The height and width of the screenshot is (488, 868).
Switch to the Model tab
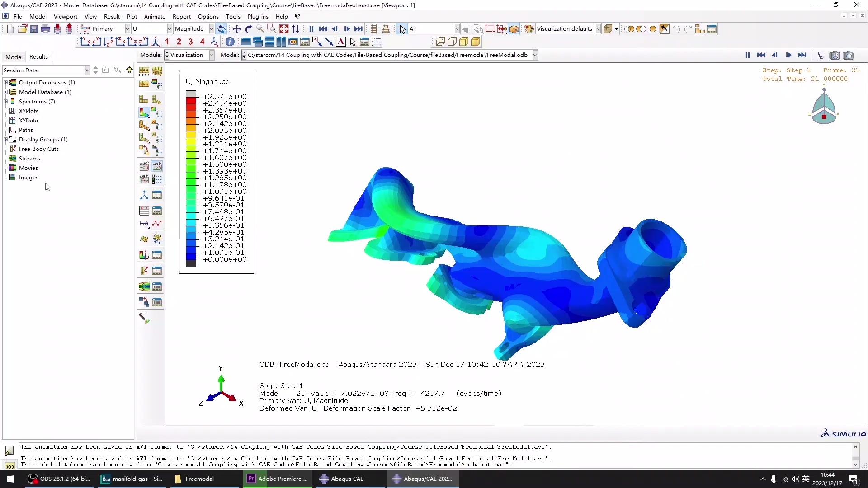pos(14,57)
